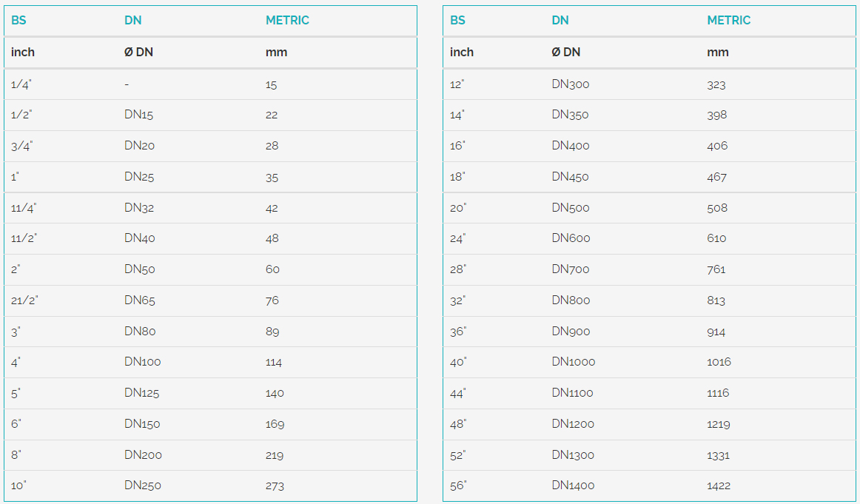Click the 1422 metric value
860x504 pixels.
pyautogui.click(x=718, y=485)
